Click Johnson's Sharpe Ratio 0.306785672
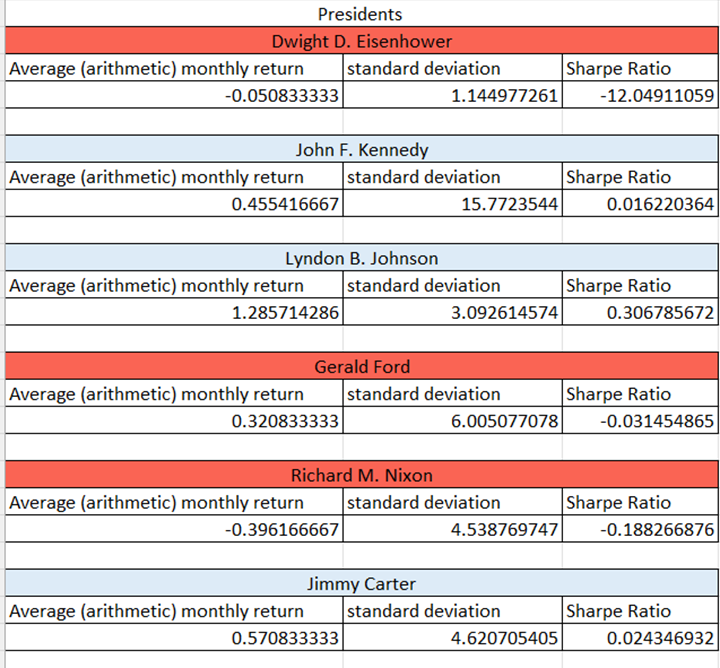 pyautogui.click(x=640, y=312)
